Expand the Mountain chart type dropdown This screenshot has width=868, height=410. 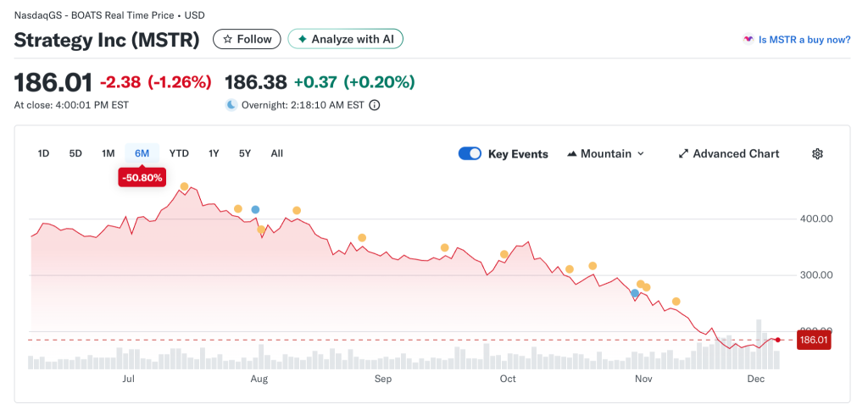click(605, 153)
